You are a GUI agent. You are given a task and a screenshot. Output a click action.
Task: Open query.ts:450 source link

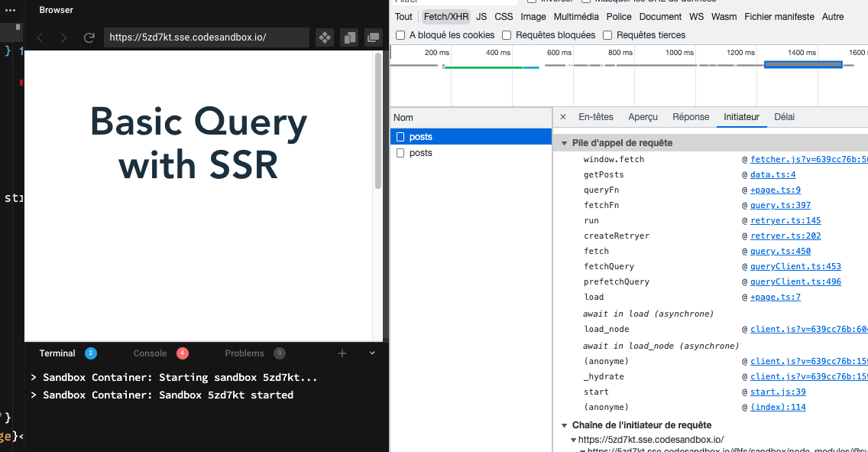[781, 251]
